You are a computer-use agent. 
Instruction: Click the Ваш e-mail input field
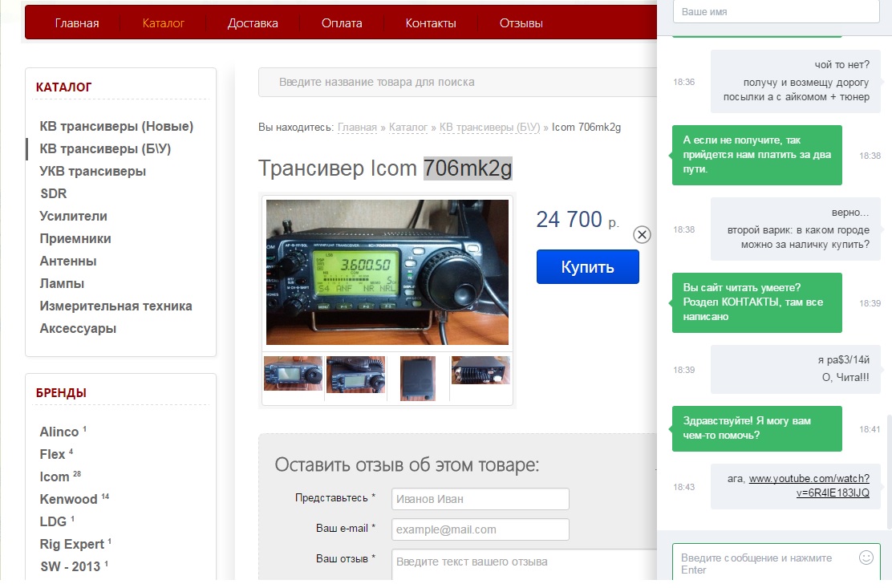(480, 529)
